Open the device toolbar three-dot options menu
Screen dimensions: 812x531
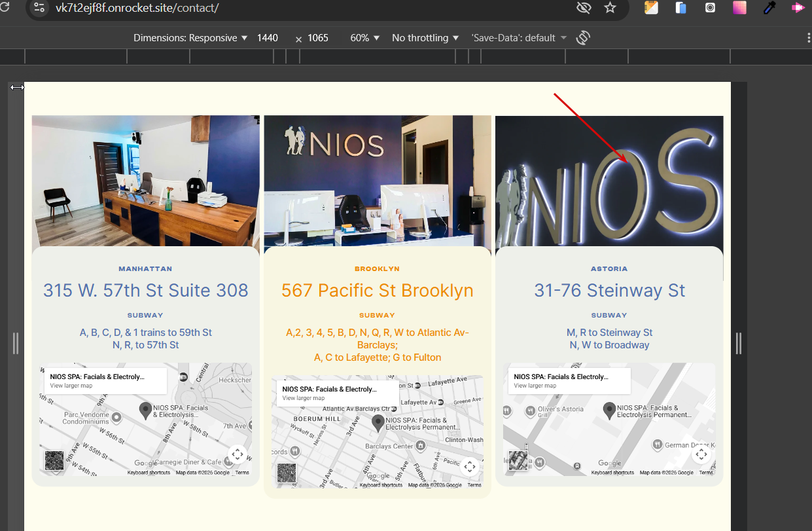point(808,38)
